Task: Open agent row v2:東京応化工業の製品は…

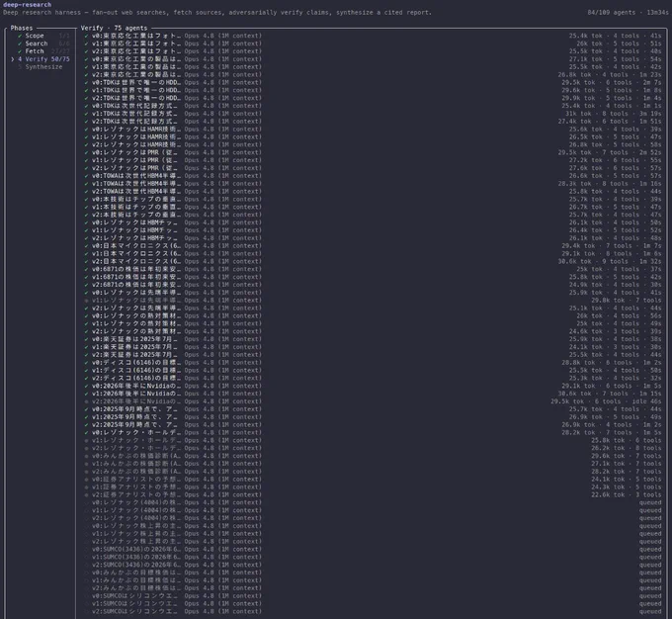Action: click(373, 74)
